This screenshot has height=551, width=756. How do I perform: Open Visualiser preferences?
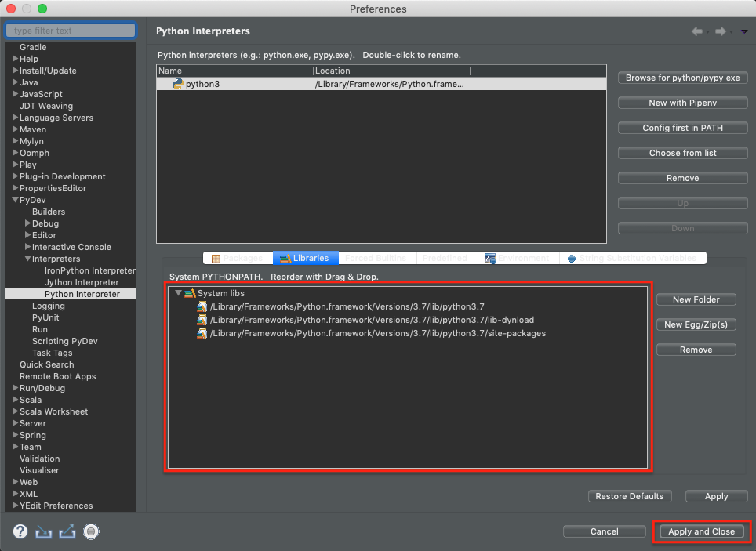coord(39,470)
